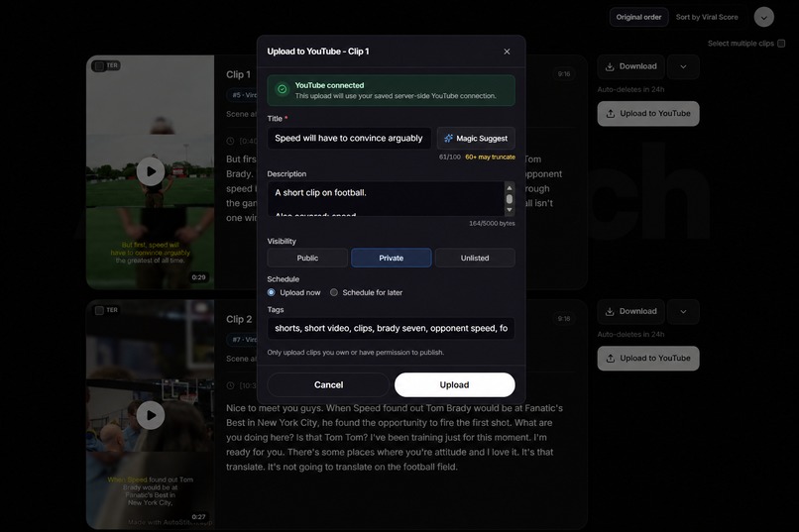Download Clip 2

coord(630,311)
